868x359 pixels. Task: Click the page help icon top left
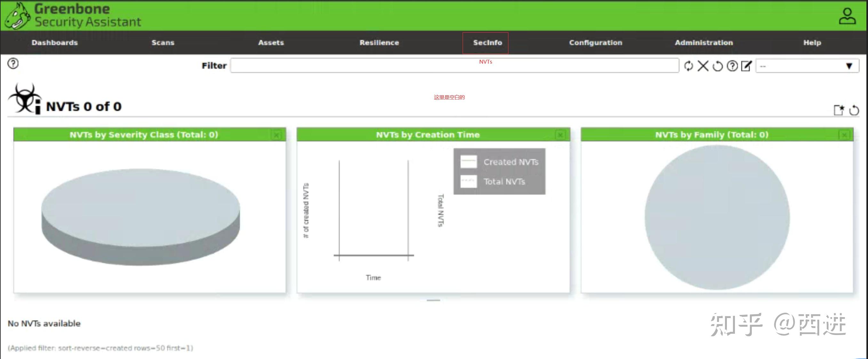pyautogui.click(x=13, y=63)
